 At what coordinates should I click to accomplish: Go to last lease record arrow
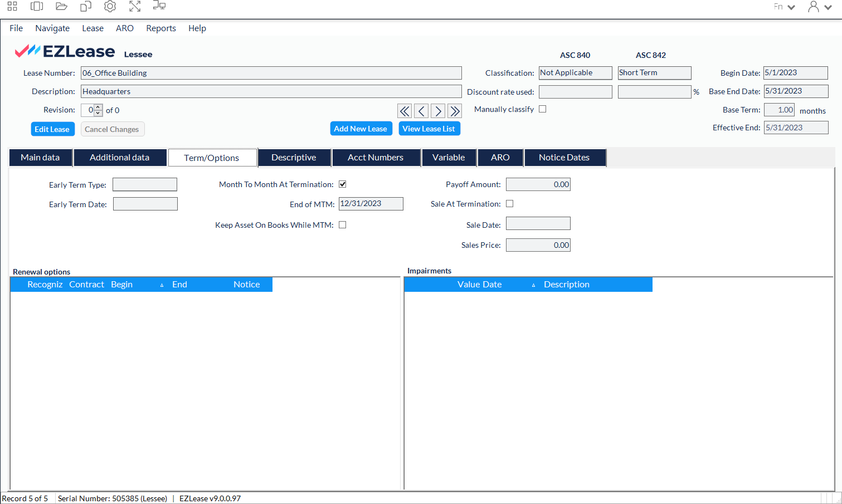point(455,111)
